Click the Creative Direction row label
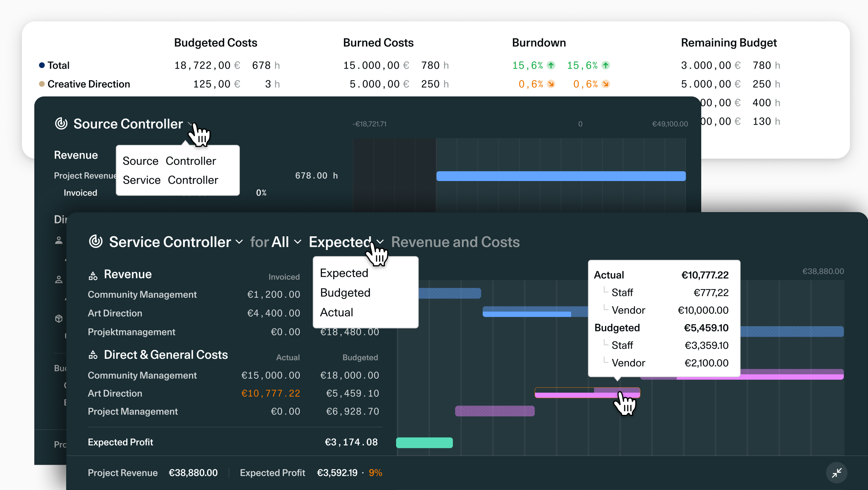868x490 pixels. pyautogui.click(x=89, y=84)
